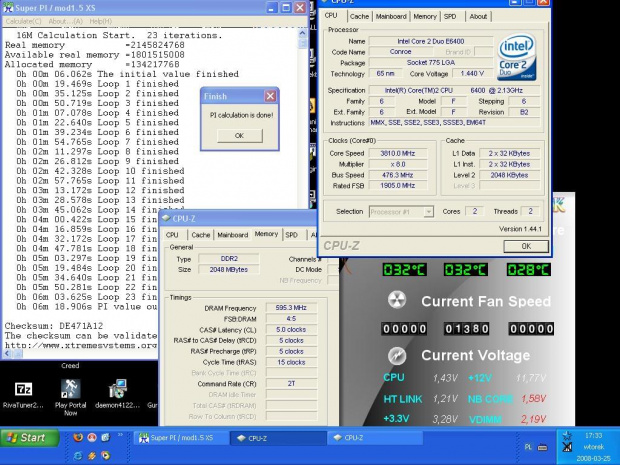620x465 pixels.
Task: Select Cache tab in lower CPU-Z window
Action: (200, 234)
